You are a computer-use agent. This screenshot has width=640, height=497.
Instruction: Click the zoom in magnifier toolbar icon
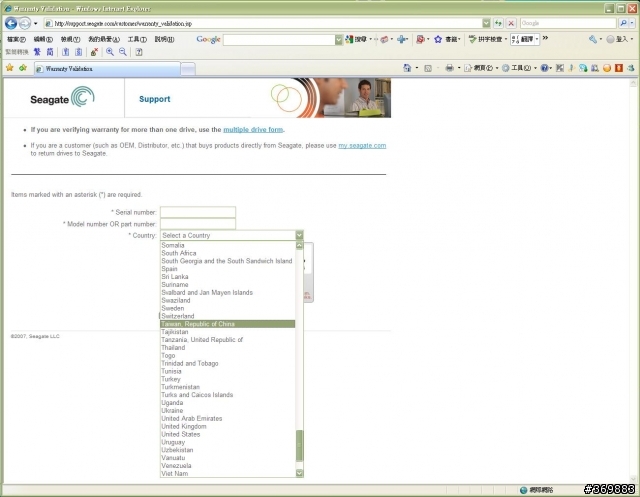[110, 52]
